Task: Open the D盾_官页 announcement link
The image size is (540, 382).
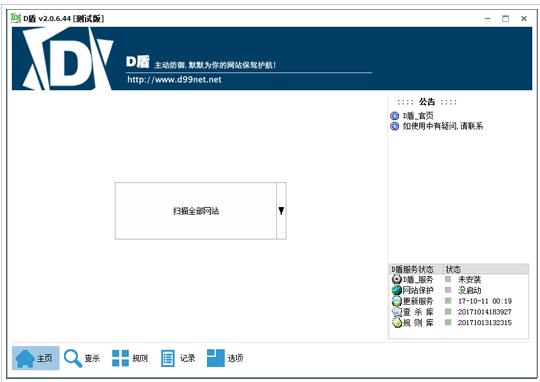Action: (x=418, y=116)
